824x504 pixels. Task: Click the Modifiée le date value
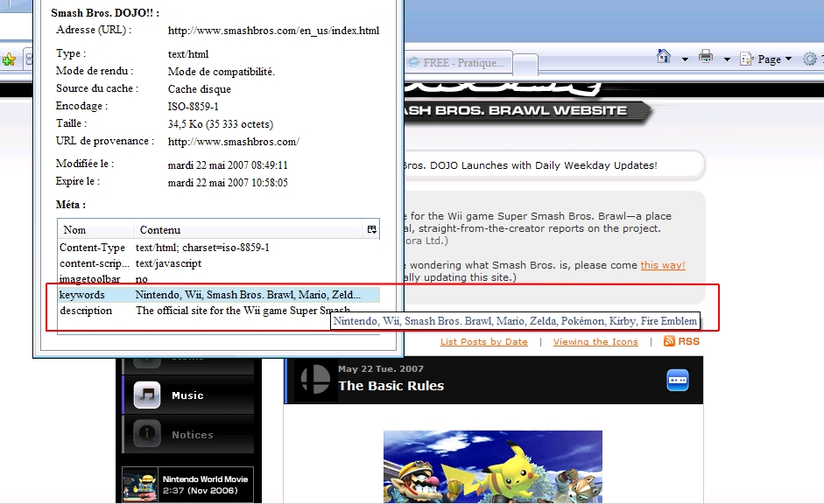[228, 165]
